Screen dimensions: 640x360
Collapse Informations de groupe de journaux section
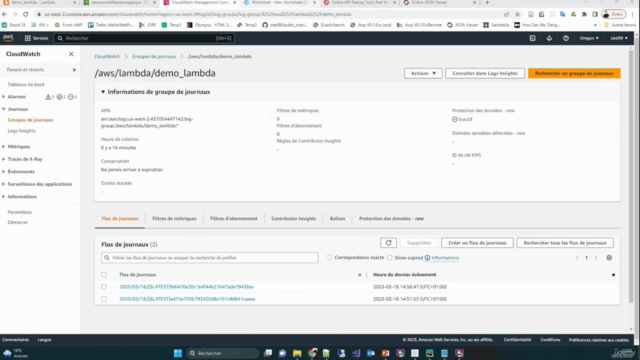pyautogui.click(x=103, y=92)
